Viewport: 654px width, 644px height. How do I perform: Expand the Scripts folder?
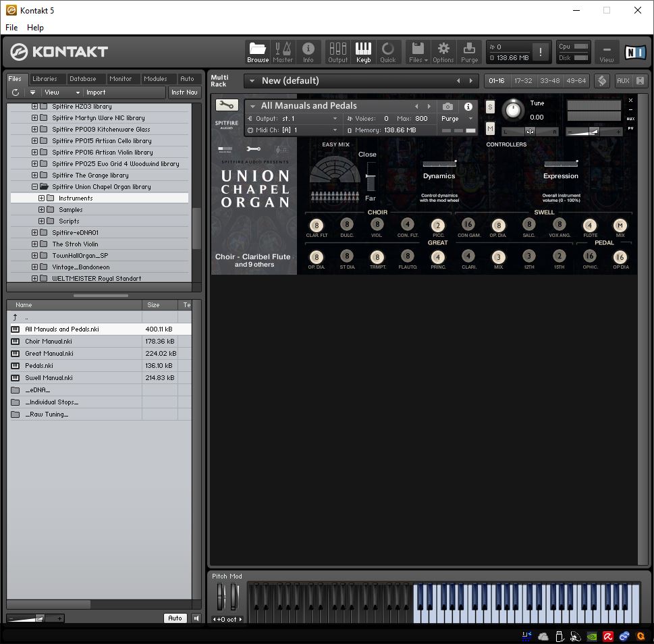tap(41, 221)
